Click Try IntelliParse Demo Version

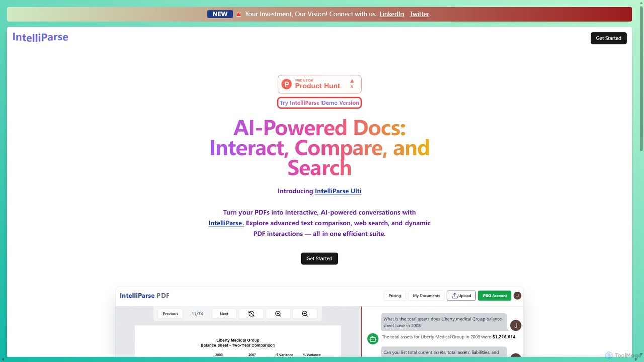pos(319,103)
